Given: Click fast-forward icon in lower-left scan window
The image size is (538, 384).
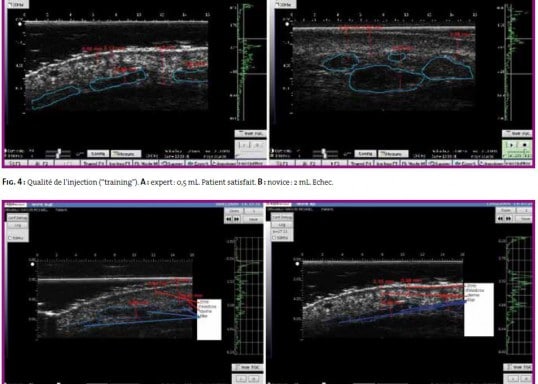Looking at the screenshot, I should [x=237, y=219].
